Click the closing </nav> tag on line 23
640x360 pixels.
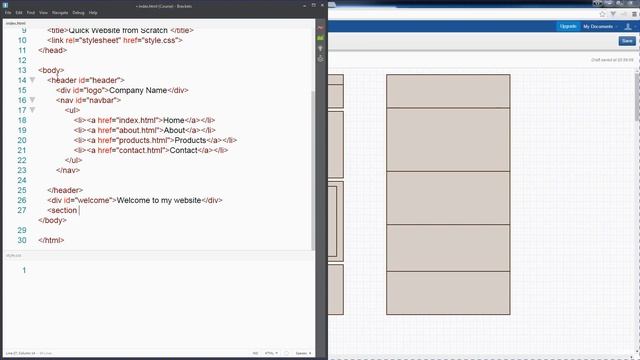point(68,170)
